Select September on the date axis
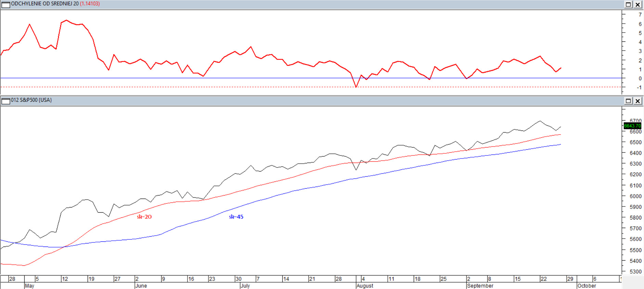 coord(480,286)
